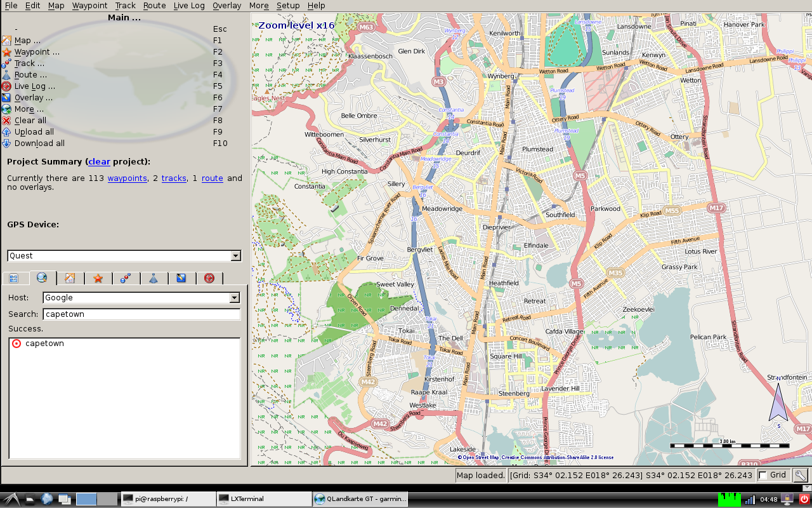Screen dimensions: 812x508
Task: Open the Overlay menu in menu bar
Action: (x=226, y=6)
